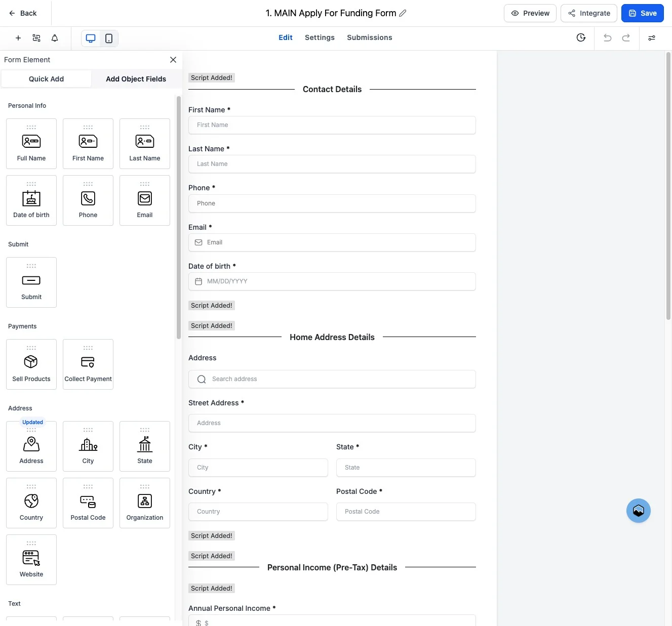The width and height of the screenshot is (672, 626).
Task: Click the Search address field
Action: click(332, 379)
